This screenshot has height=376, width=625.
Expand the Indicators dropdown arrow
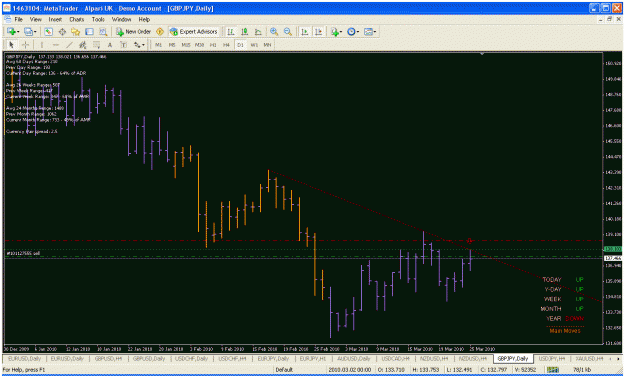[341, 31]
